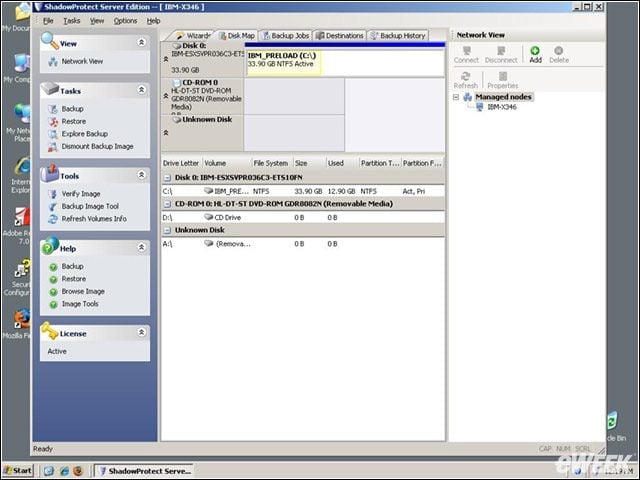Open the Options menu
Screen dimensions: 640x480
[125, 21]
